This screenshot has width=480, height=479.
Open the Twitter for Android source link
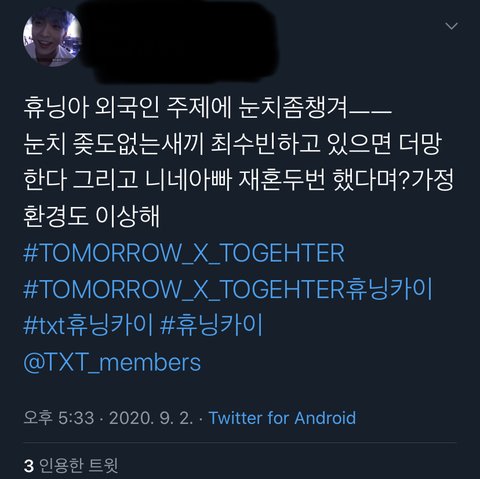tap(282, 418)
